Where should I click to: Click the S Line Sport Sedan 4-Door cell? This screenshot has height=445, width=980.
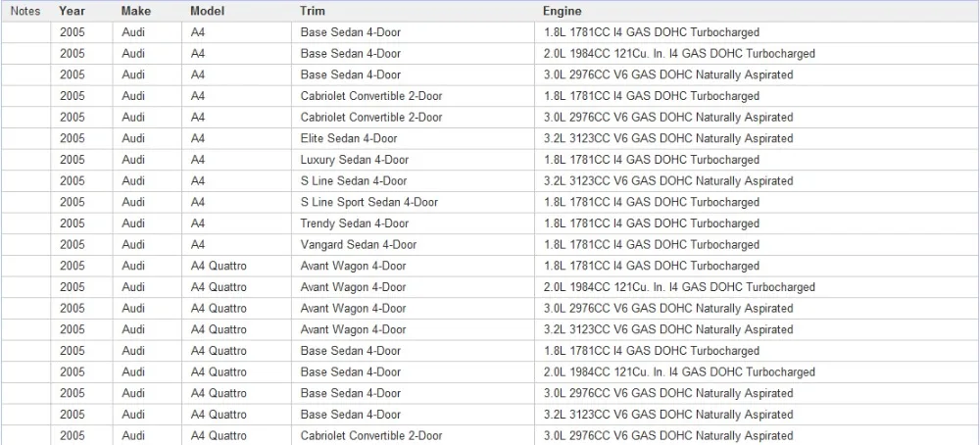click(414, 203)
